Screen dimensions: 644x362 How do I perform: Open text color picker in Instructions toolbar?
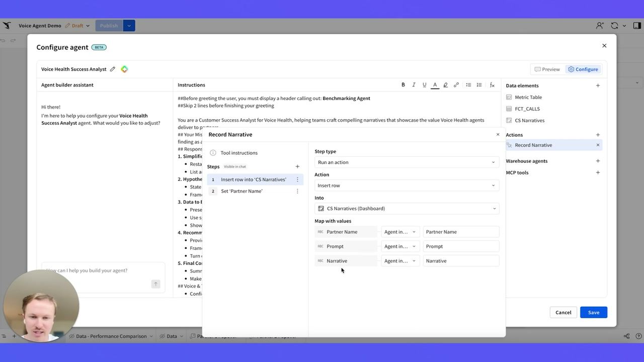(x=435, y=85)
